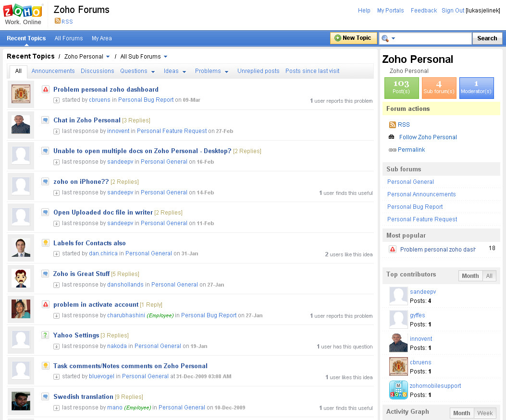Open the Feedback link
Viewport: 506px width, 420px height.
click(x=424, y=10)
